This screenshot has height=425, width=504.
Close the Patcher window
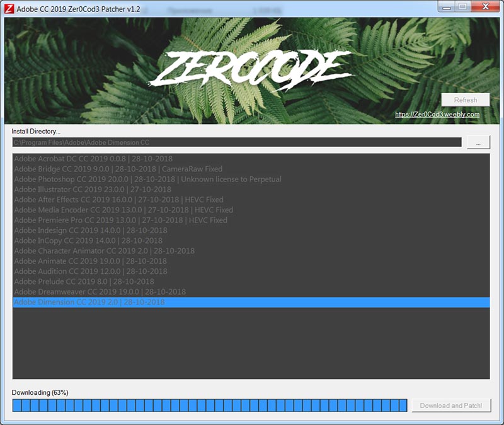pos(485,6)
